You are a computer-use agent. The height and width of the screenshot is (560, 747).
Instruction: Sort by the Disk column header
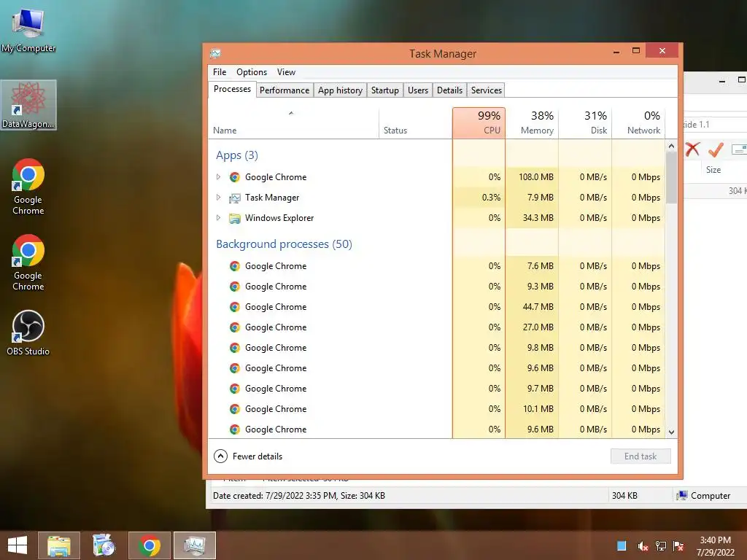coord(585,122)
